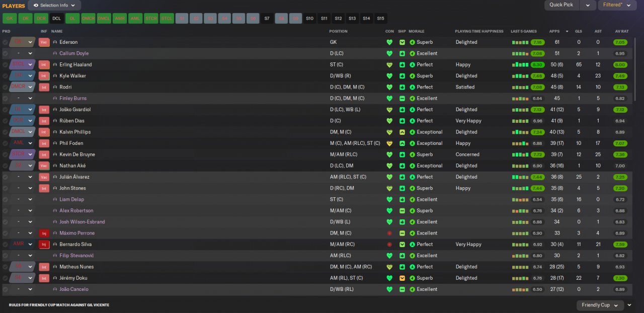Click Callum Doyle's Excellent morale icon

pyautogui.click(x=412, y=53)
